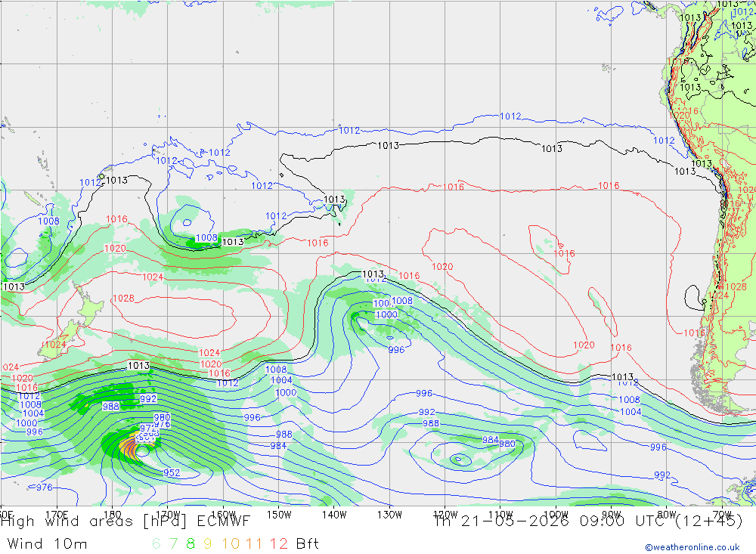Select Beaufort 7 legend value

(174, 544)
